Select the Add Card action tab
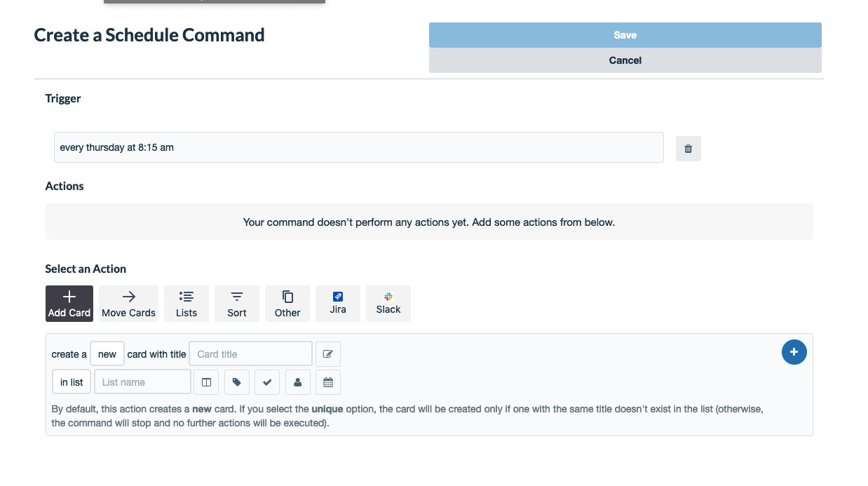 pos(69,304)
